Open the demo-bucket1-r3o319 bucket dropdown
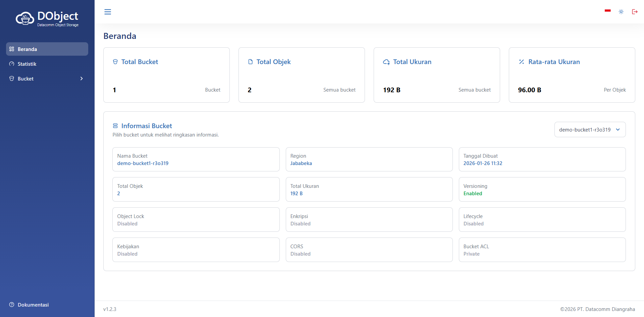 pyautogui.click(x=585, y=130)
